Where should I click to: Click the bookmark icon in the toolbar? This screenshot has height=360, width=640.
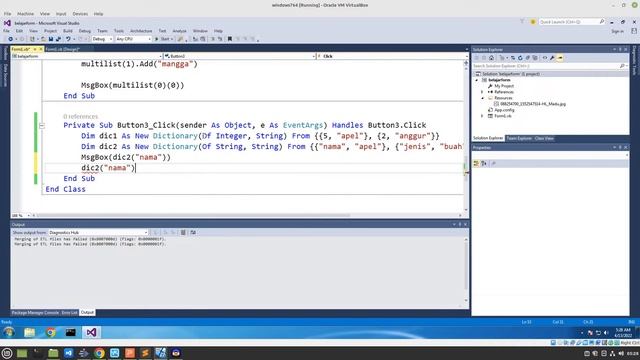tap(230, 39)
